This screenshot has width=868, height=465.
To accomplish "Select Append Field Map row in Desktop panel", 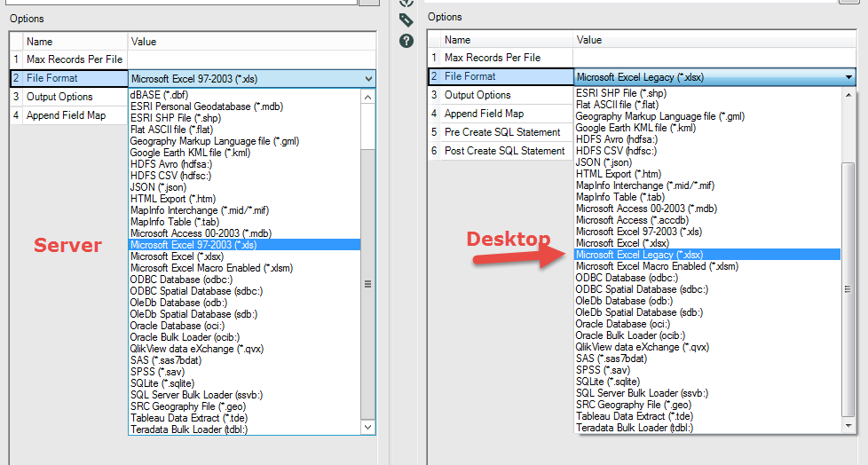I will (501, 114).
